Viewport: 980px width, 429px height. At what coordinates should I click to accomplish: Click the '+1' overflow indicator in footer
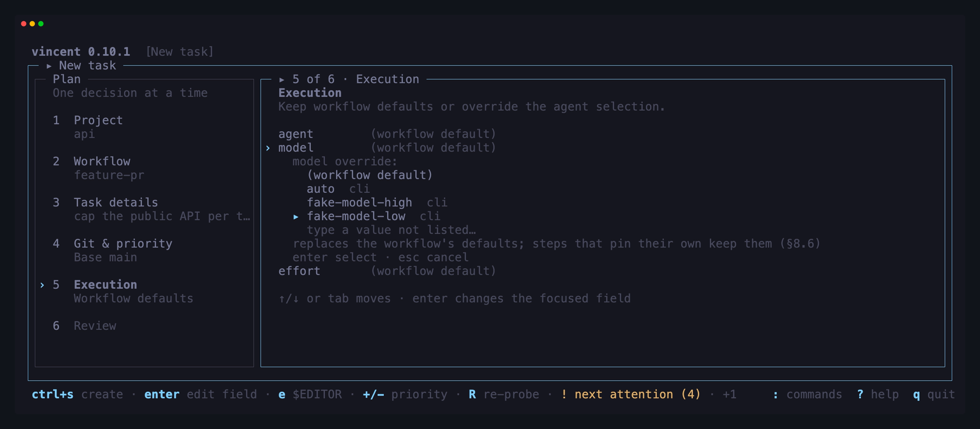coord(729,394)
